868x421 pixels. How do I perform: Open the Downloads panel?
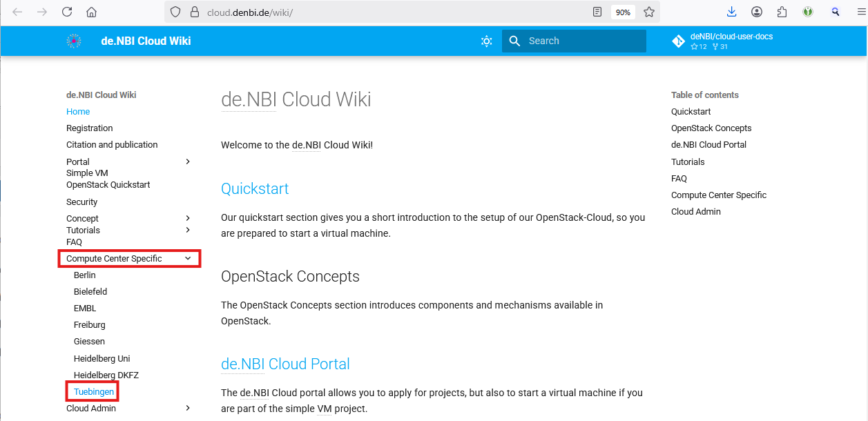tap(732, 12)
